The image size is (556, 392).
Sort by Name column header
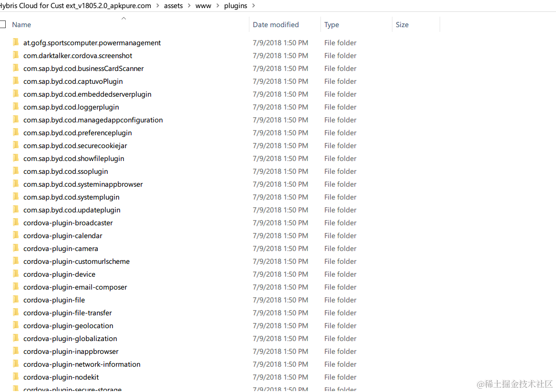(21, 25)
